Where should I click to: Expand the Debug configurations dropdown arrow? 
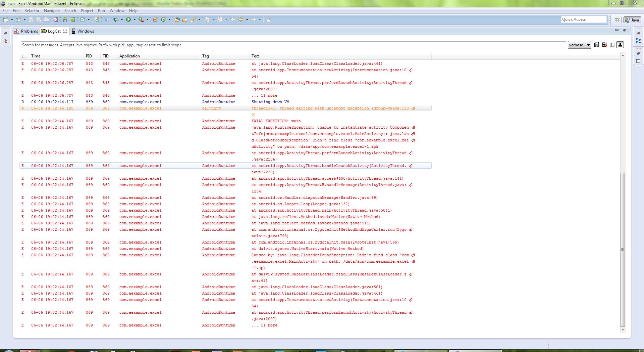122,19
